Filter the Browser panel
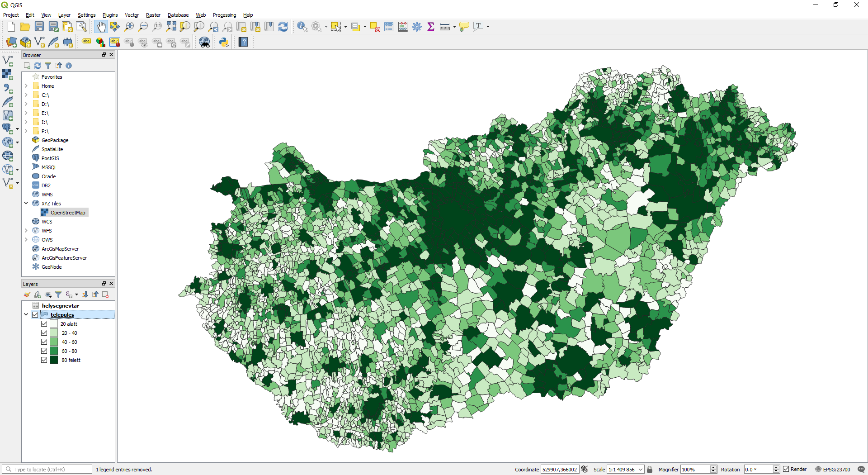Viewport: 868px width, 475px height. click(x=48, y=66)
